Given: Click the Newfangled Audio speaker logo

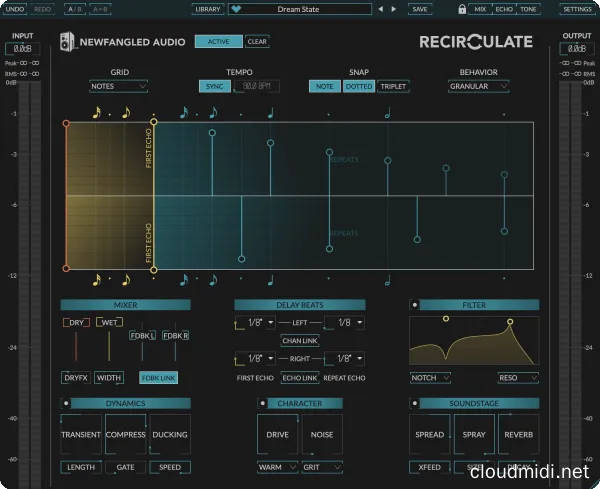Looking at the screenshot, I should pyautogui.click(x=68, y=43).
